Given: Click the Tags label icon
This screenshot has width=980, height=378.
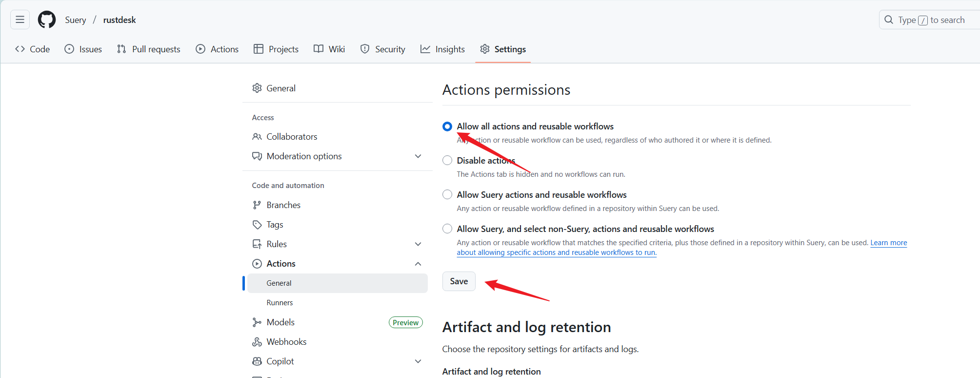Looking at the screenshot, I should coord(257,225).
